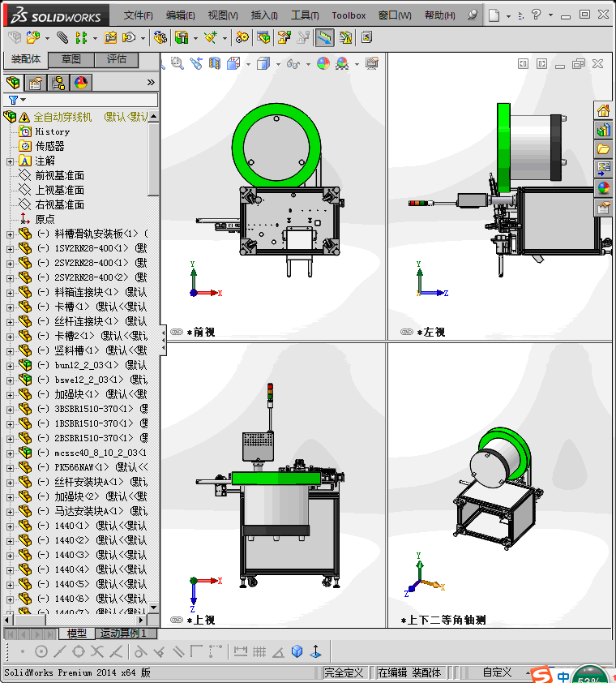Screen dimensions: 616x683
Task: Open the Toolbox menu
Action: (x=349, y=15)
